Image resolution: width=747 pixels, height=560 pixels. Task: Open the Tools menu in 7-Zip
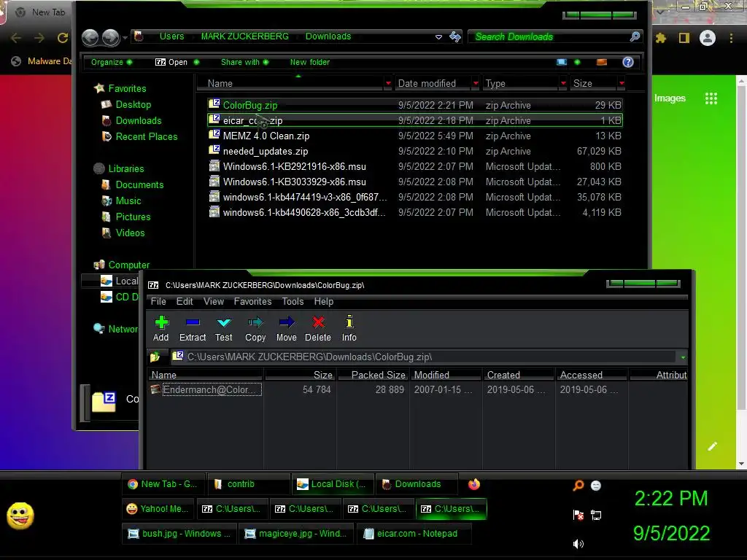[x=293, y=301]
